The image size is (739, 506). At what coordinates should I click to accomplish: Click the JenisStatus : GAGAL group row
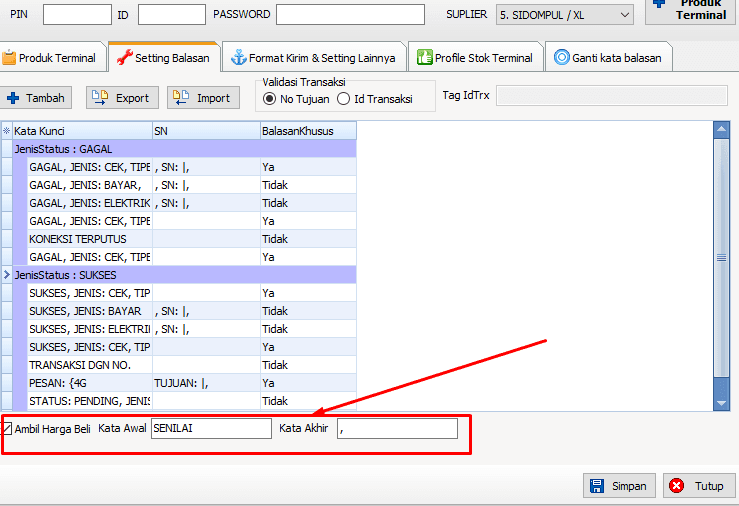tap(180, 148)
